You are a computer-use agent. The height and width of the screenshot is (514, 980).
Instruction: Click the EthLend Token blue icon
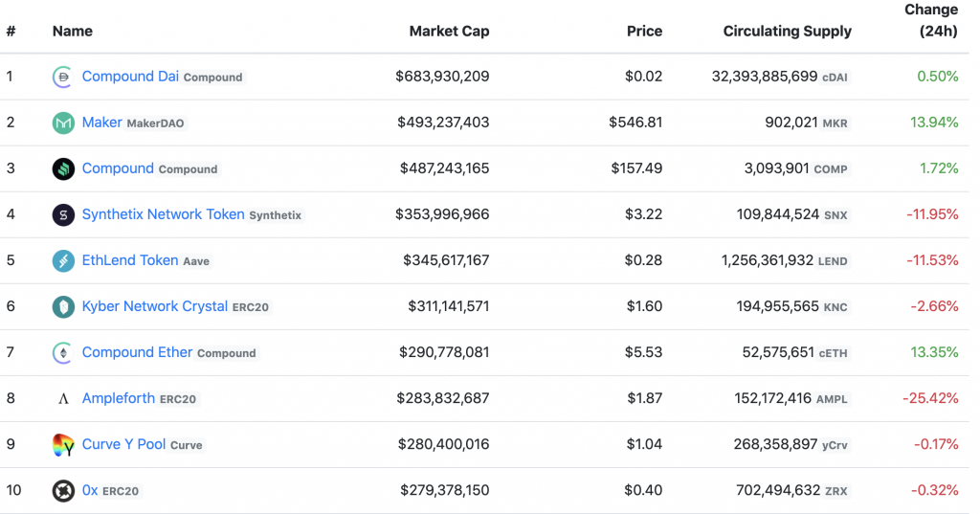coord(63,260)
